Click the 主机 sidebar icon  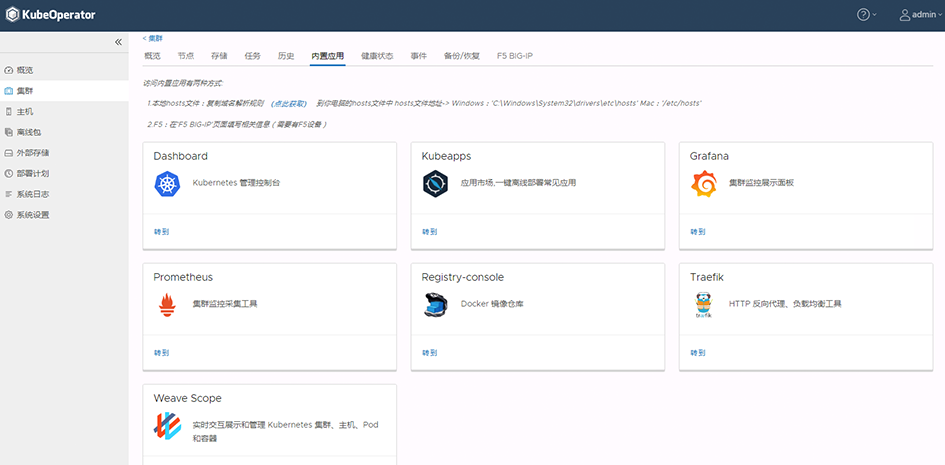[8, 111]
